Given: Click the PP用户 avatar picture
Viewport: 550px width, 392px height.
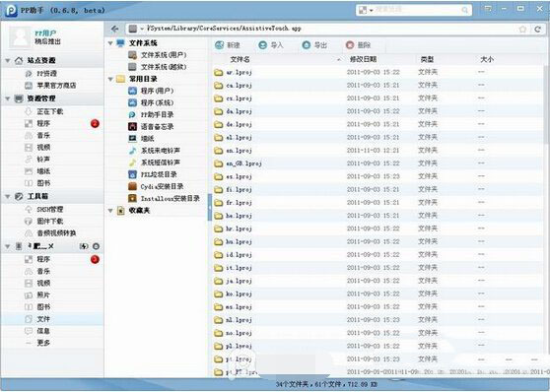Looking at the screenshot, I should pos(20,37).
